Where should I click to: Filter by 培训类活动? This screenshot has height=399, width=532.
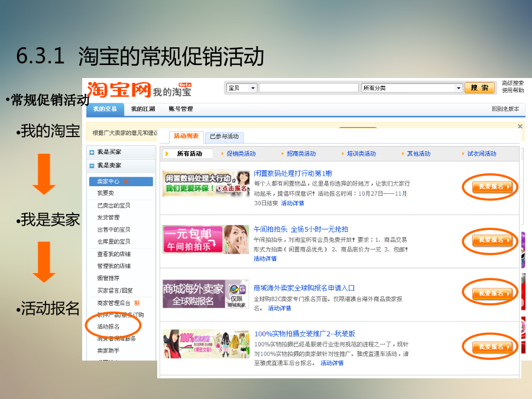361,154
